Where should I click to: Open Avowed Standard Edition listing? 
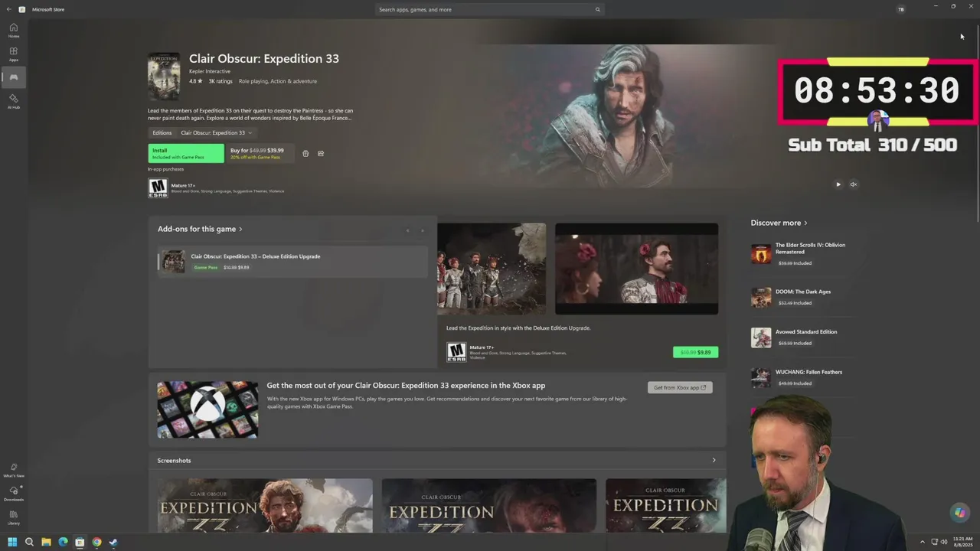click(802, 337)
